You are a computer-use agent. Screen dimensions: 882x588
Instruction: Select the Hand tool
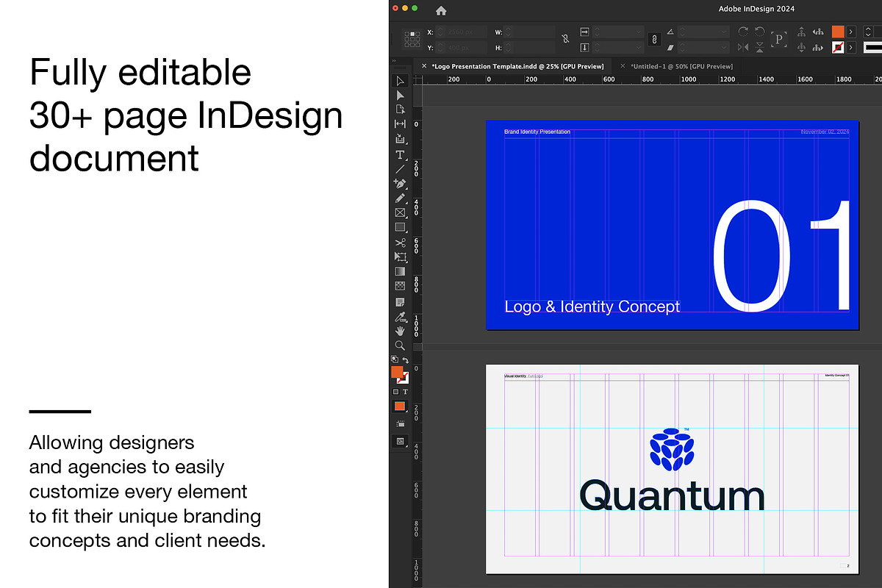pyautogui.click(x=400, y=331)
